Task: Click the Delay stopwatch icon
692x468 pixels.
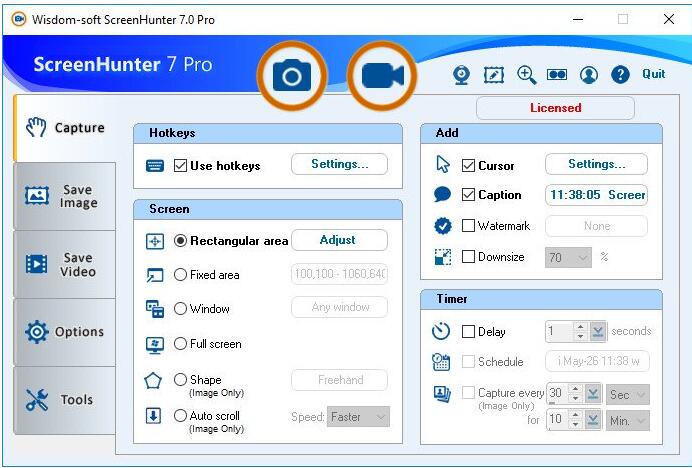Action: (x=440, y=331)
